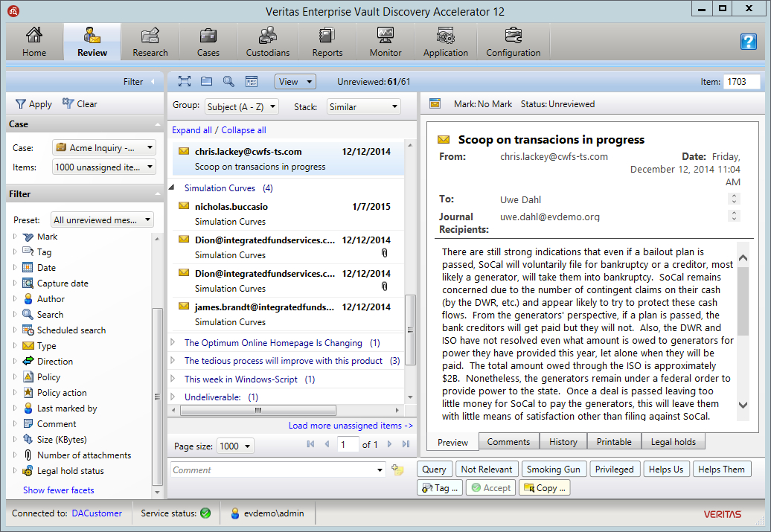Click the Comment text input field
Image resolution: width=771 pixels, height=532 pixels.
point(273,470)
